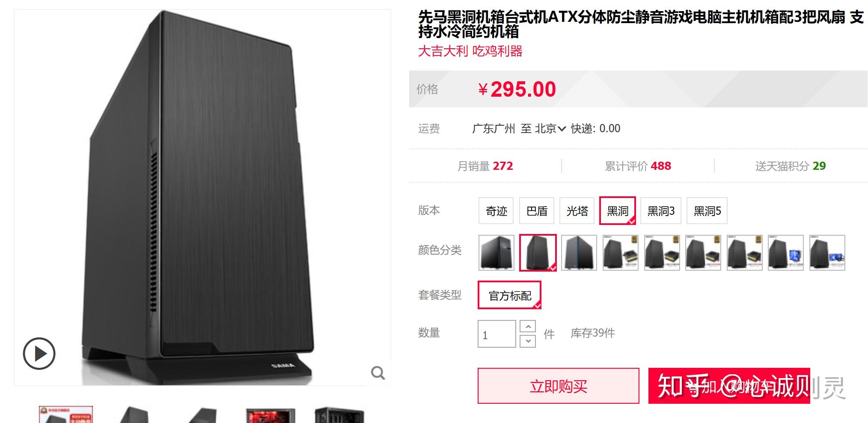Pick the 黑洞5 version option
Image resolution: width=868 pixels, height=423 pixels.
[707, 211]
